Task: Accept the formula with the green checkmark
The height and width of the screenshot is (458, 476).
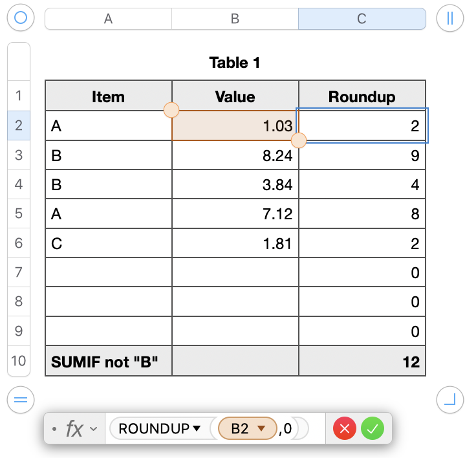Action: pyautogui.click(x=373, y=428)
